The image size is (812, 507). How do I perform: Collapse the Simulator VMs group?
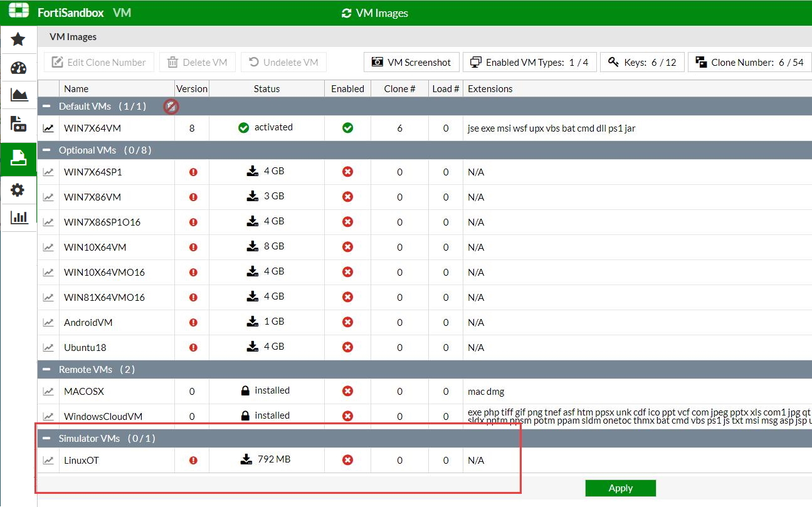pyautogui.click(x=46, y=439)
